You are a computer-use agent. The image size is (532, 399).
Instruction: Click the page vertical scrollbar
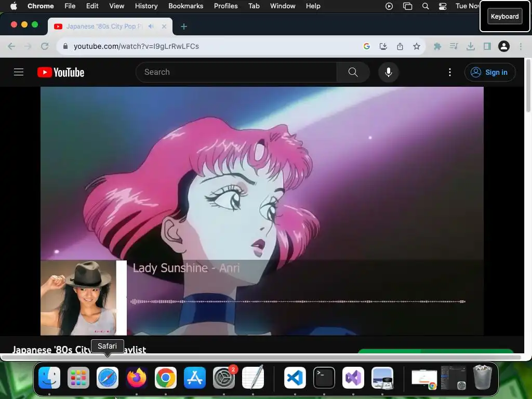click(x=528, y=87)
